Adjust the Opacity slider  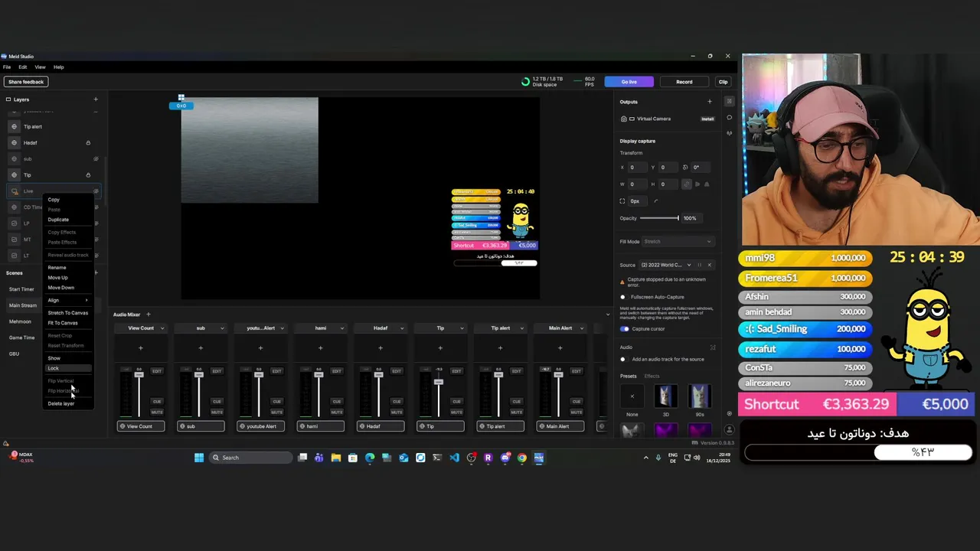click(x=659, y=218)
